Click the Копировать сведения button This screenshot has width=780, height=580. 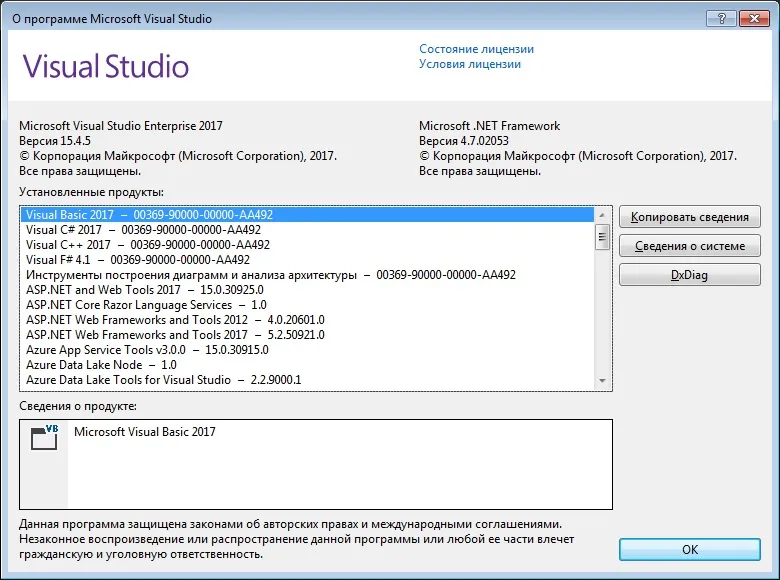pyautogui.click(x=689, y=217)
